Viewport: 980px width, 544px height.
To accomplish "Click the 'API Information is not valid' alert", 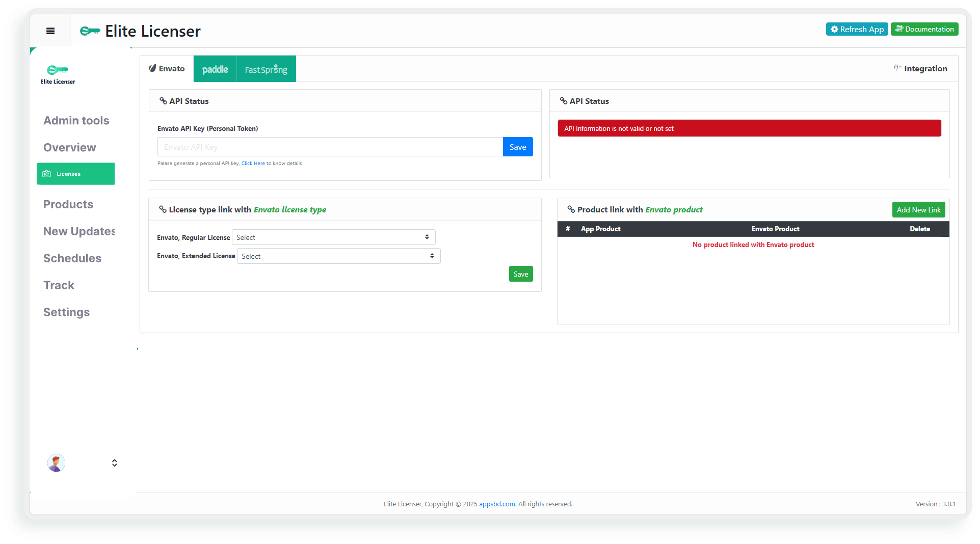I will coord(749,128).
